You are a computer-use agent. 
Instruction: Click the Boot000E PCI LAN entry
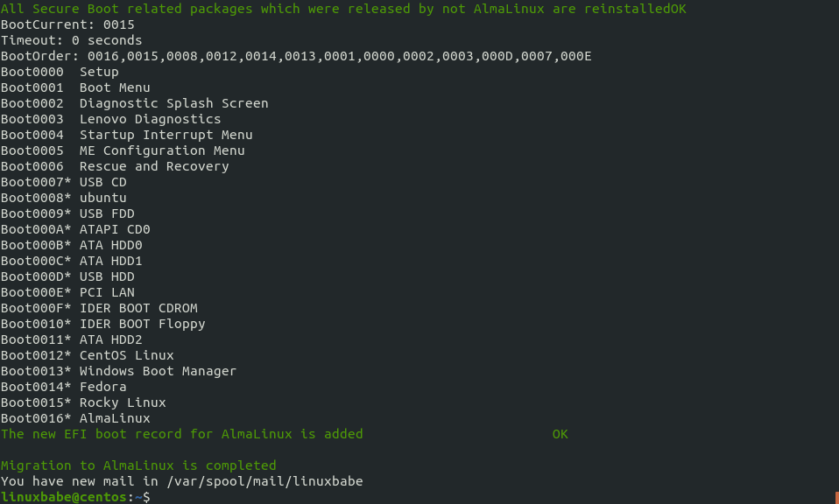(x=67, y=292)
